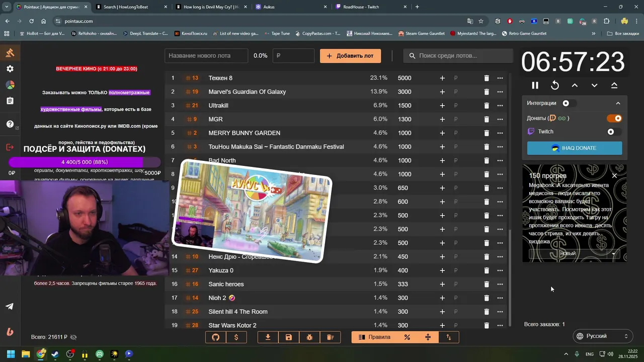
Task: Open more options for Silent hill 4 The Room
Action: click(x=500, y=312)
